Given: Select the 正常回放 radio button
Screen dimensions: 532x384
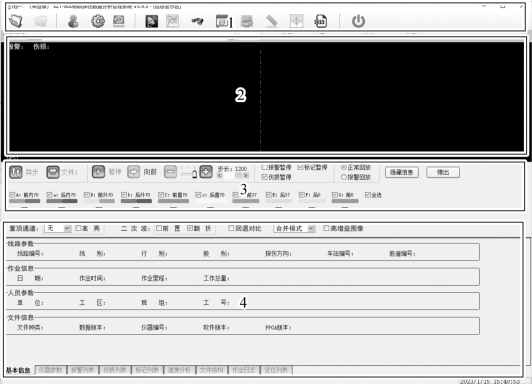Looking at the screenshot, I should point(344,168).
